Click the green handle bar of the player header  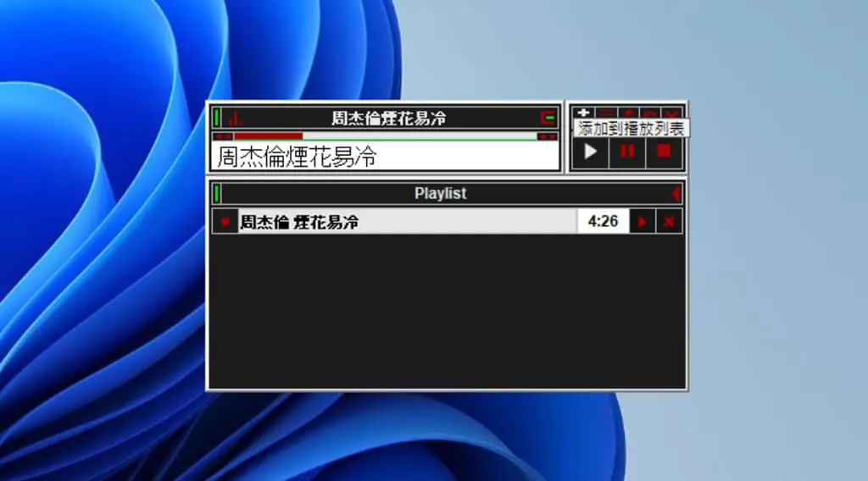coord(217,118)
